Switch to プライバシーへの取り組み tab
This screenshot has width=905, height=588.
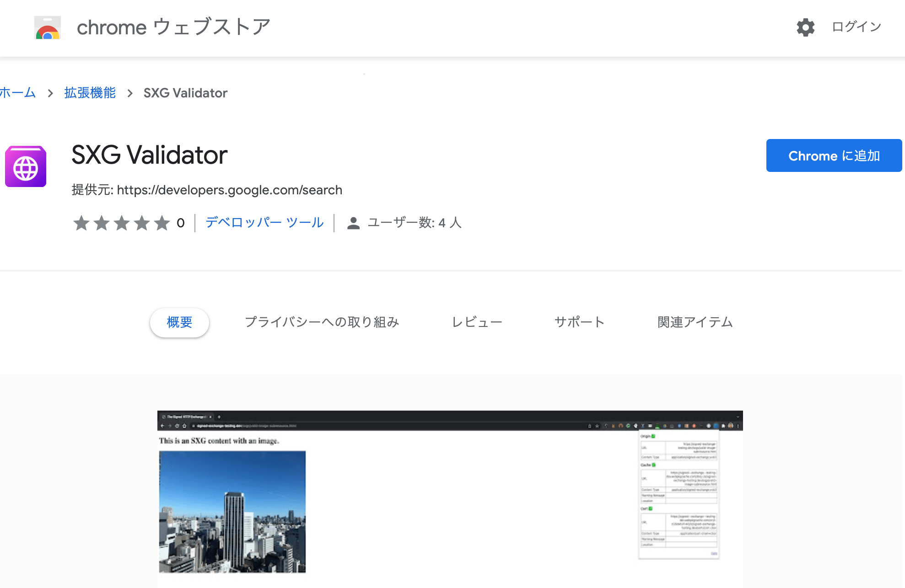tap(322, 322)
